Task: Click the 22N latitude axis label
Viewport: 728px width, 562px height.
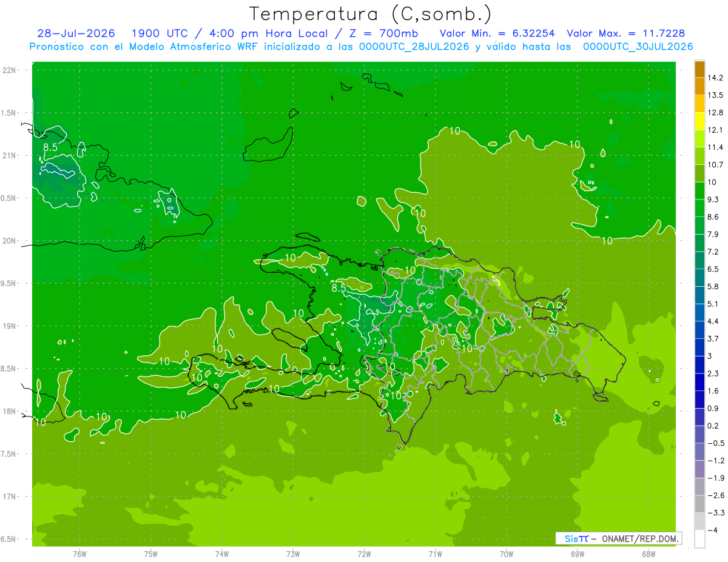Action: point(10,70)
